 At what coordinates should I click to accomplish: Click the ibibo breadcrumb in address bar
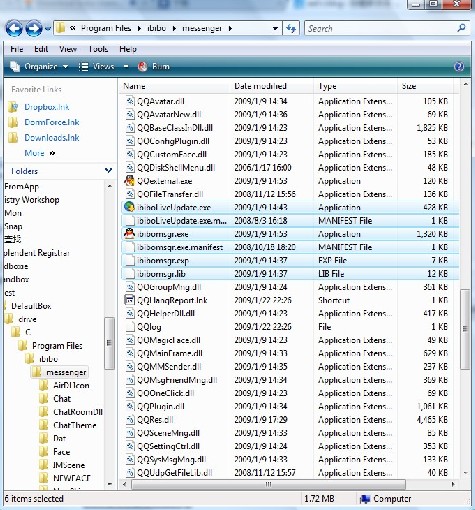coord(157,29)
